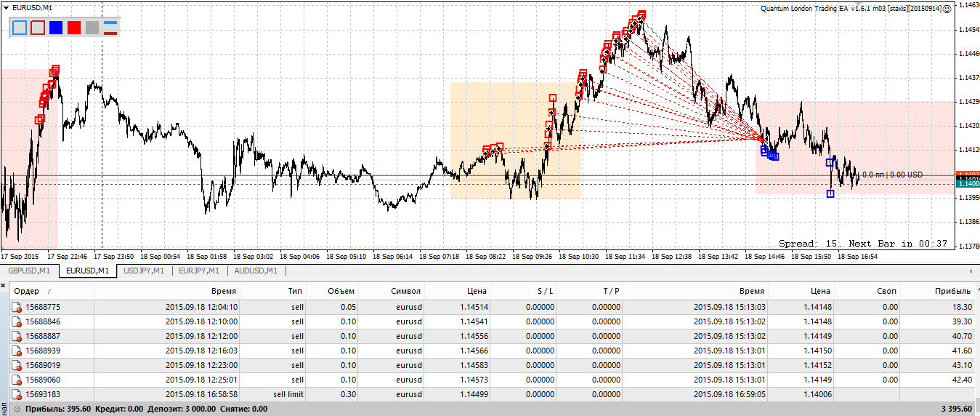The image size is (980, 416).
Task: Select profit value 18.30
Action: pos(962,307)
